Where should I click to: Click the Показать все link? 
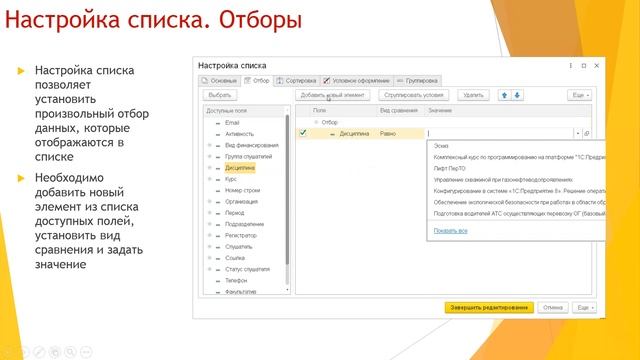(x=450, y=231)
